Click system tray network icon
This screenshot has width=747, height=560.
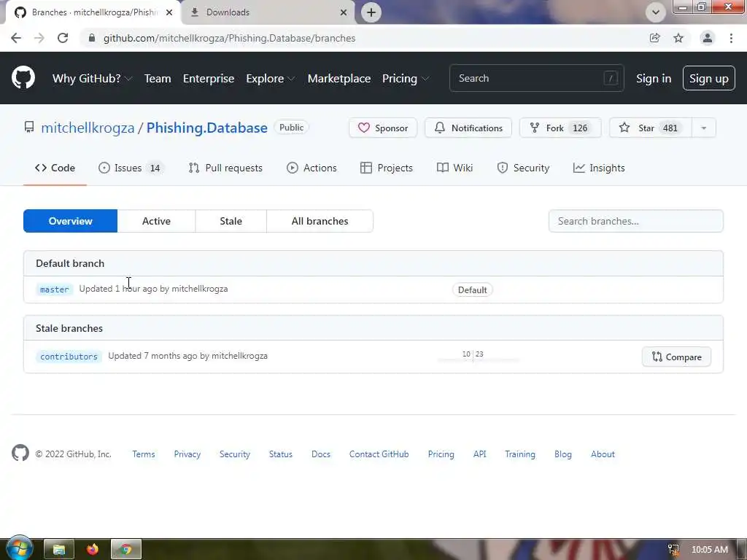(673, 550)
